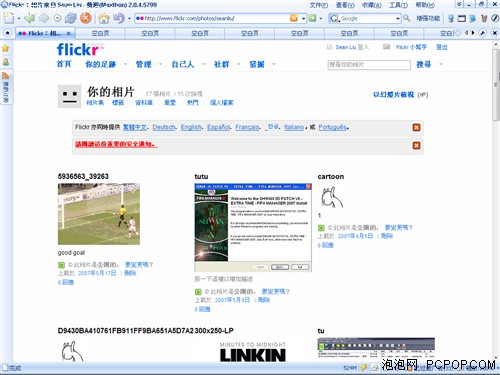Click the orange RSS feed icon in address bar
The image size is (500, 375).
[x=294, y=18]
